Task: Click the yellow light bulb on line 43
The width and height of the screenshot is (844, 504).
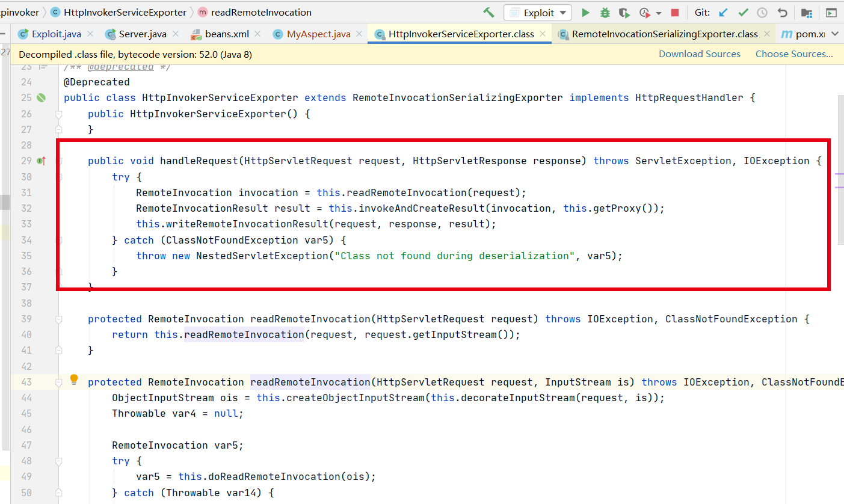Action: [74, 380]
